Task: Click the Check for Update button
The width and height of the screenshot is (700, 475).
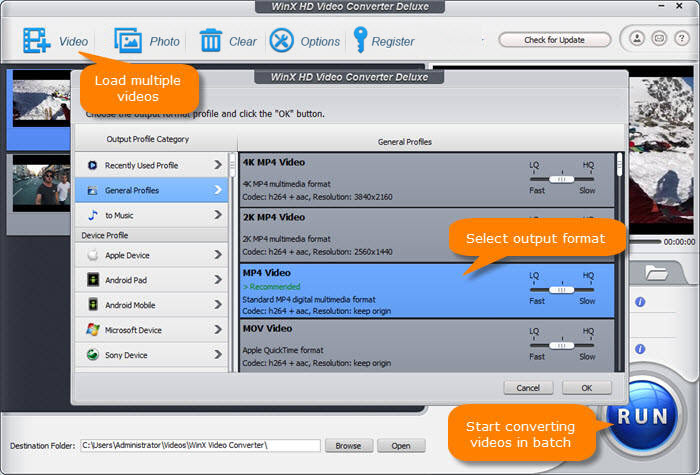Action: (x=554, y=40)
